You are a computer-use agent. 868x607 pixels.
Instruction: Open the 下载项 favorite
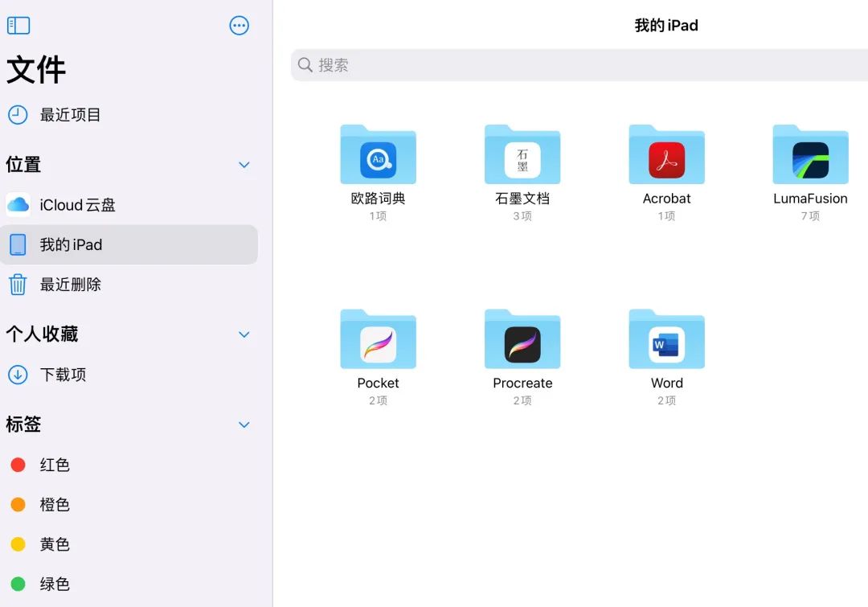coord(63,375)
